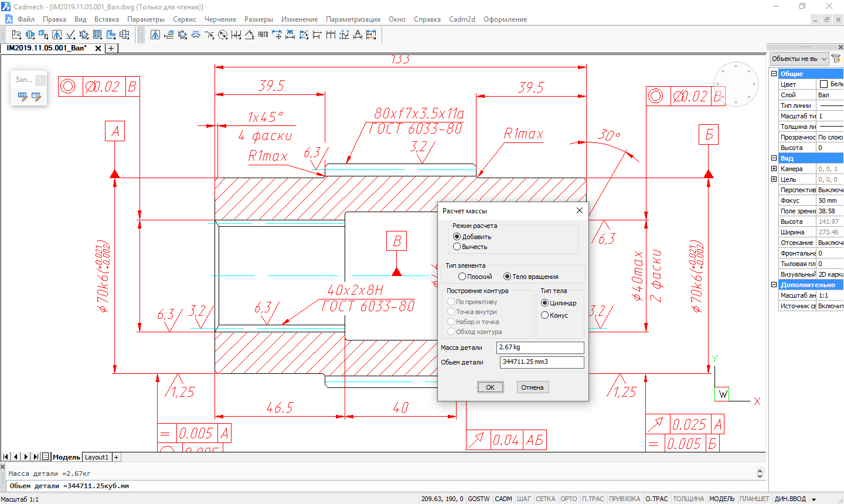Choose the 'Плоский' element type
Viewport: 844px width, 504px height.
[x=462, y=277]
